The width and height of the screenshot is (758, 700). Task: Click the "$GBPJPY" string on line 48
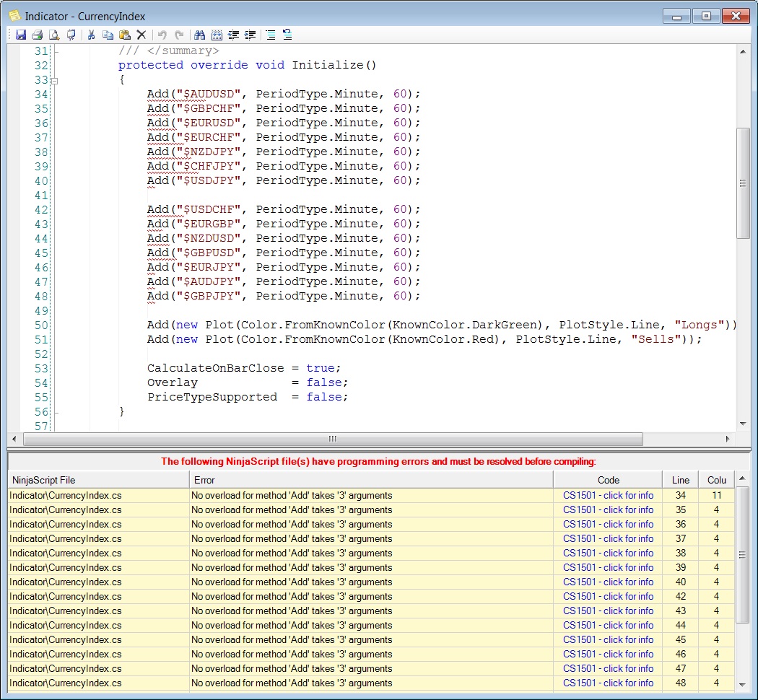[209, 296]
